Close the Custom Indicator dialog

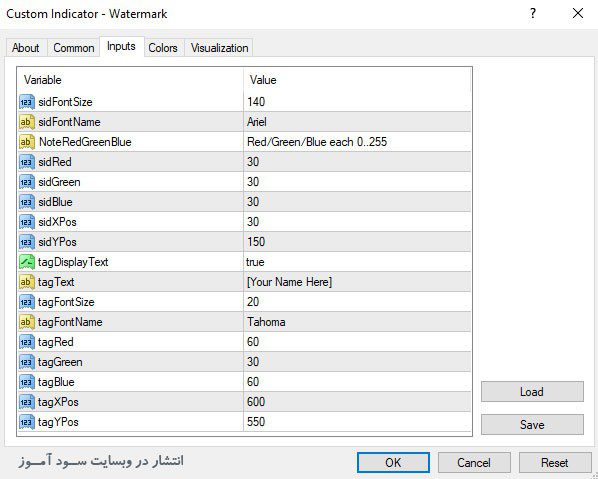click(x=578, y=14)
